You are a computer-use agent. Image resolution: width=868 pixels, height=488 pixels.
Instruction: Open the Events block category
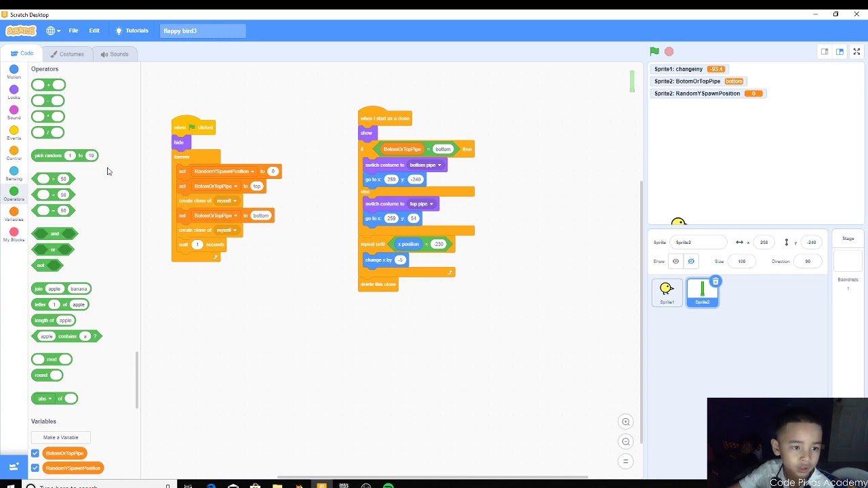click(14, 133)
